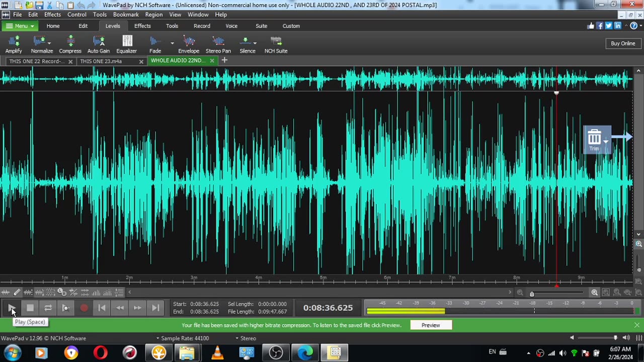Screen dimensions: 644x362
Task: Apply Auto Gain
Action: point(99,44)
